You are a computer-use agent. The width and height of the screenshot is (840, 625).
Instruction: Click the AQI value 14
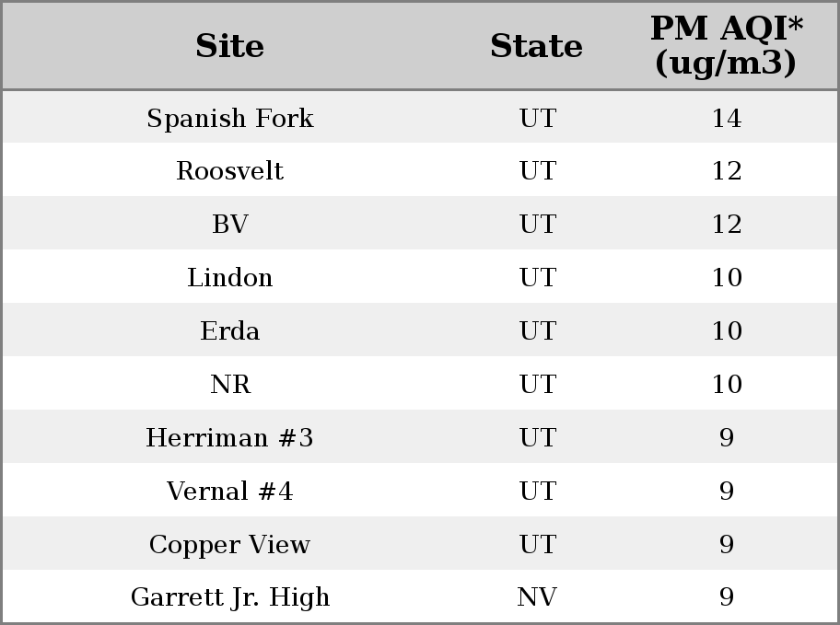727,118
